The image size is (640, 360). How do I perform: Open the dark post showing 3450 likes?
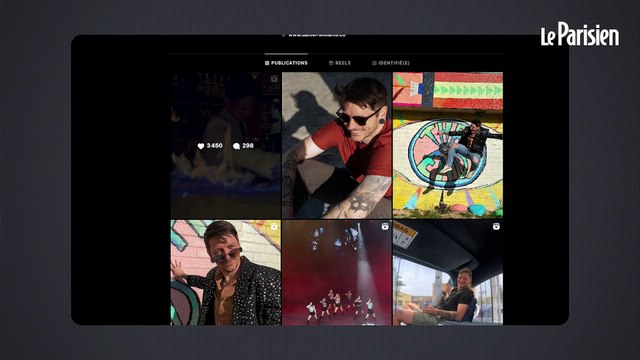tap(226, 145)
